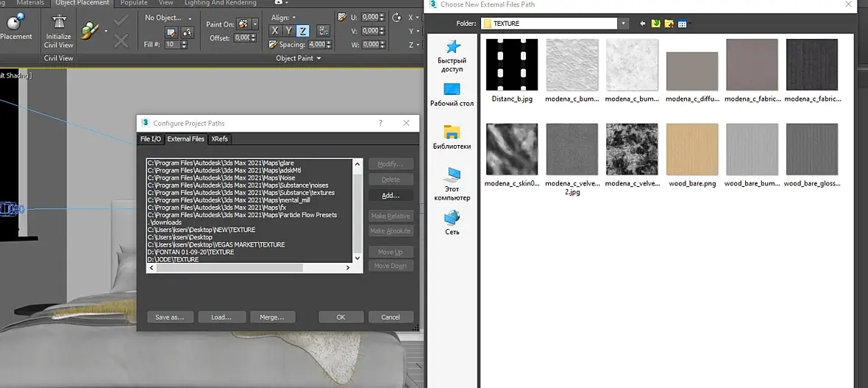868x388 pixels.
Task: Click the Placement tool icon
Action: tap(15, 22)
